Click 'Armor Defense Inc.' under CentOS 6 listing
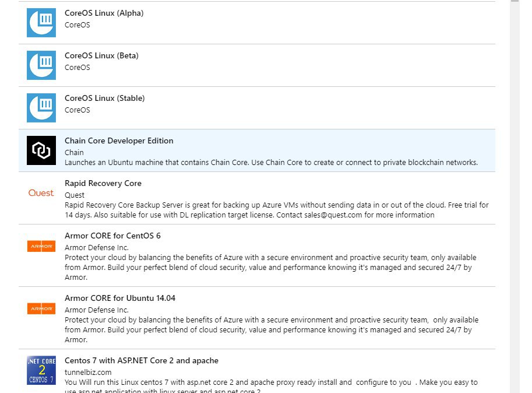This screenshot has width=532, height=393. pos(96,247)
